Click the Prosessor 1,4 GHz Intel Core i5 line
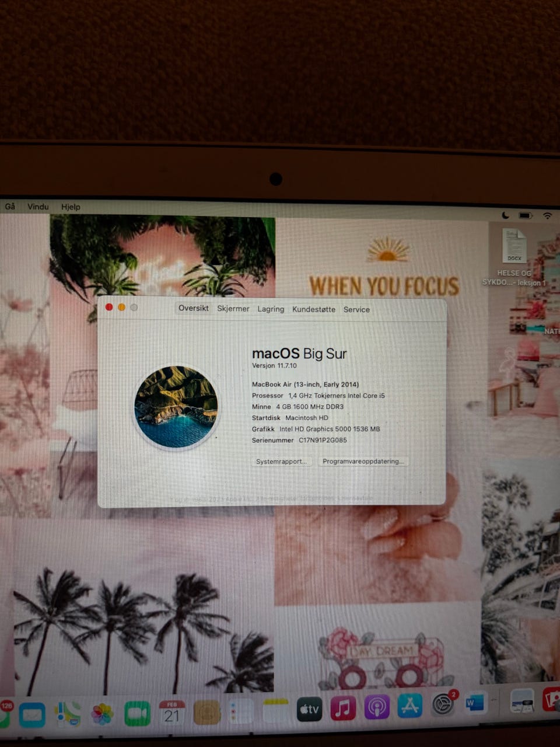560x747 pixels. pos(318,395)
